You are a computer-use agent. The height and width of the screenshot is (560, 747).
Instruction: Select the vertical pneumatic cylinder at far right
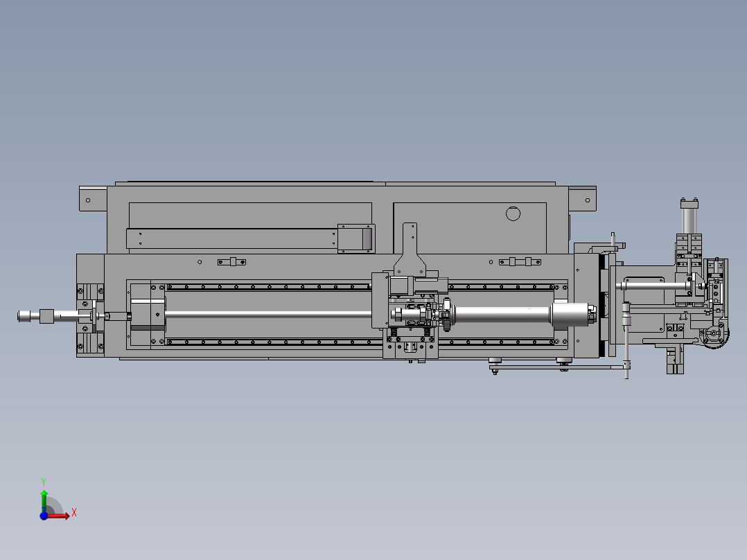coord(689,217)
